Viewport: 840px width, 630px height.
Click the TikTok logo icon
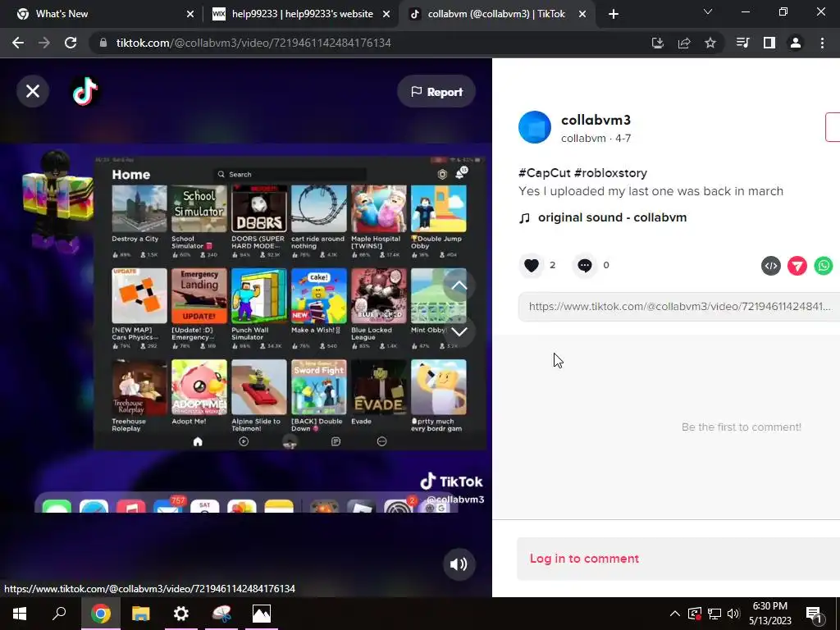coord(85,91)
